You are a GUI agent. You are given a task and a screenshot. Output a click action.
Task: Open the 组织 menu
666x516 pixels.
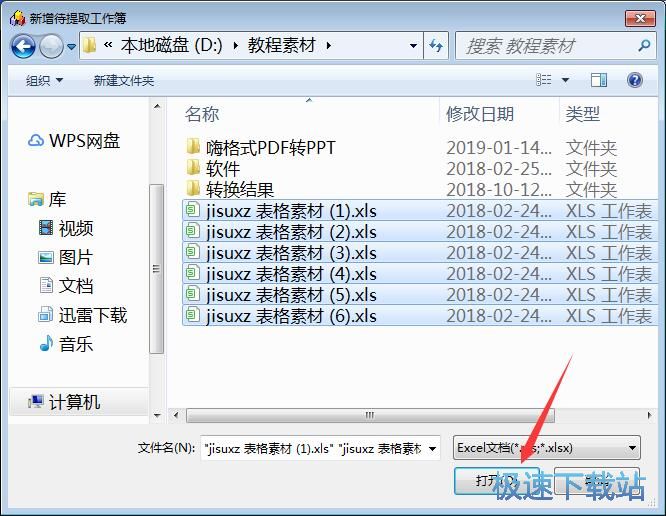pyautogui.click(x=44, y=80)
